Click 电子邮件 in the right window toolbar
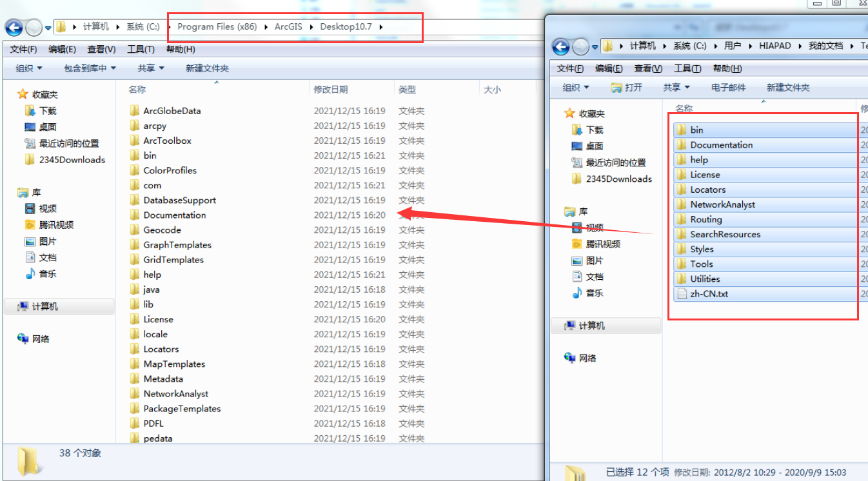Viewport: 868px width, 481px height. [x=729, y=88]
